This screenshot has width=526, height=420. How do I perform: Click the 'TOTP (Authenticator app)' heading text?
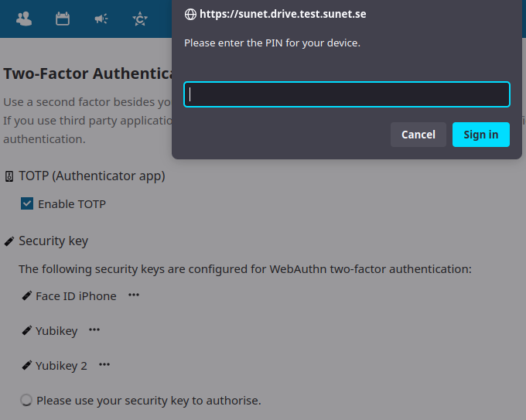click(x=92, y=176)
